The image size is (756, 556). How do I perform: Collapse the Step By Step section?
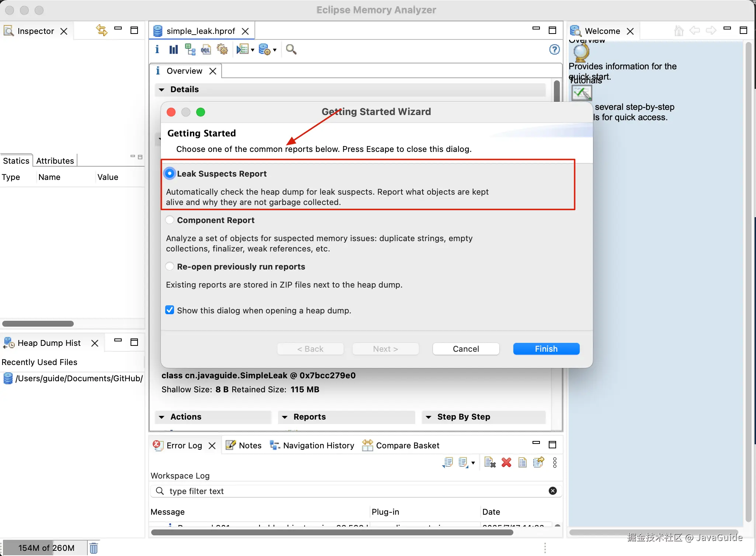click(429, 417)
